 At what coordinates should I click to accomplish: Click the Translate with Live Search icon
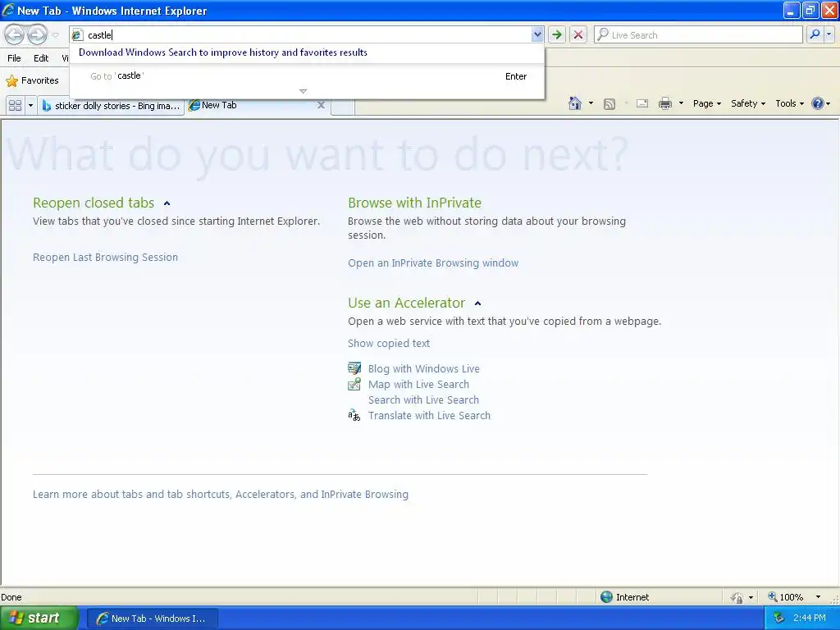pyautogui.click(x=354, y=415)
